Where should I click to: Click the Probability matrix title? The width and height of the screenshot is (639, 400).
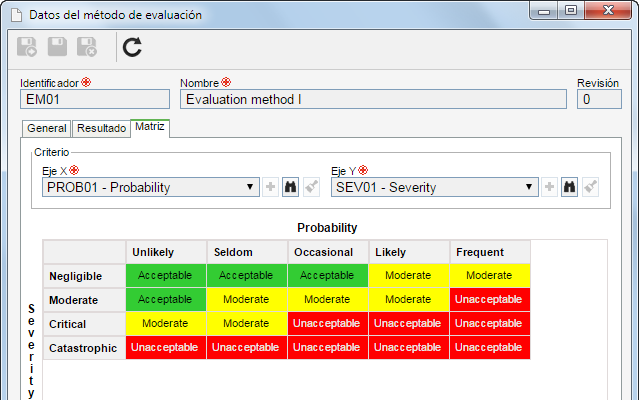click(327, 228)
